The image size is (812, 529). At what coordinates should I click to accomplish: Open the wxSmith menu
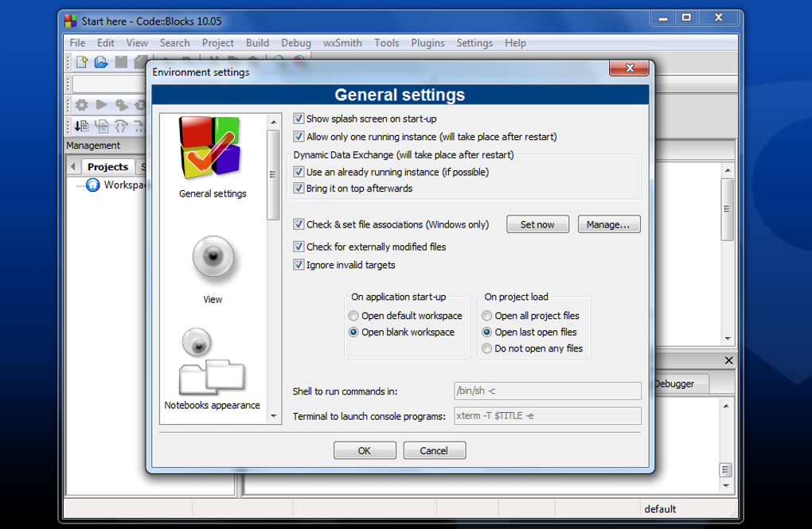pyautogui.click(x=342, y=43)
